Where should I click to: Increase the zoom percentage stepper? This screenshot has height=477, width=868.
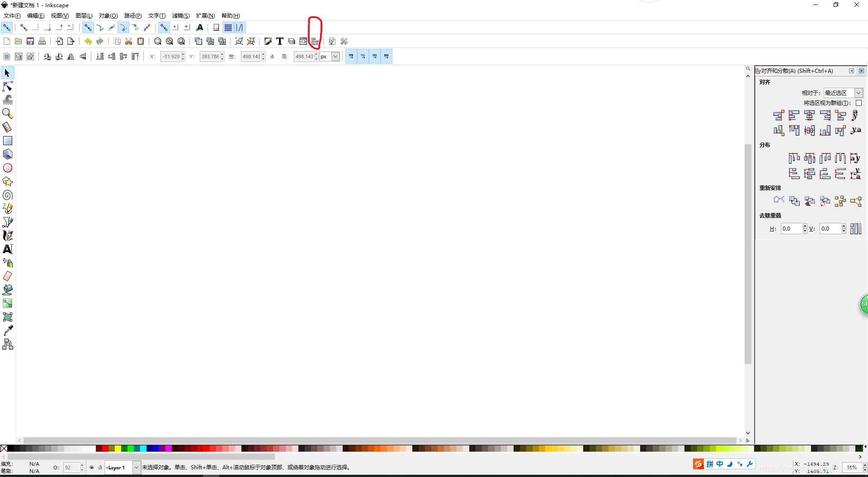click(x=865, y=465)
